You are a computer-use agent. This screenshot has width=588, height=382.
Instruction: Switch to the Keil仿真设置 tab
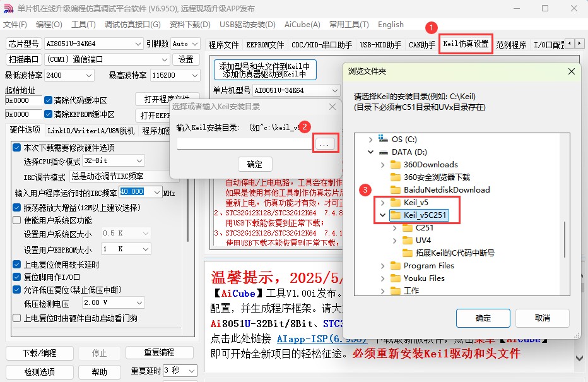pyautogui.click(x=466, y=44)
